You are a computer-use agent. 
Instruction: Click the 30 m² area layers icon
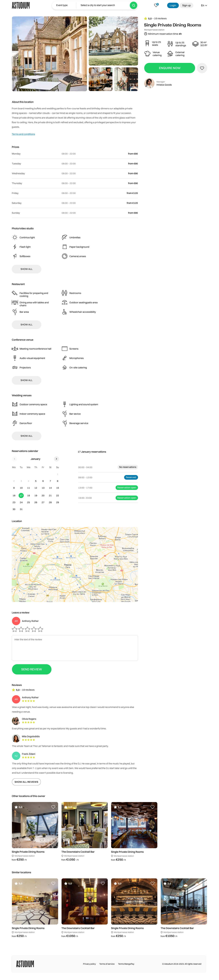tap(195, 44)
